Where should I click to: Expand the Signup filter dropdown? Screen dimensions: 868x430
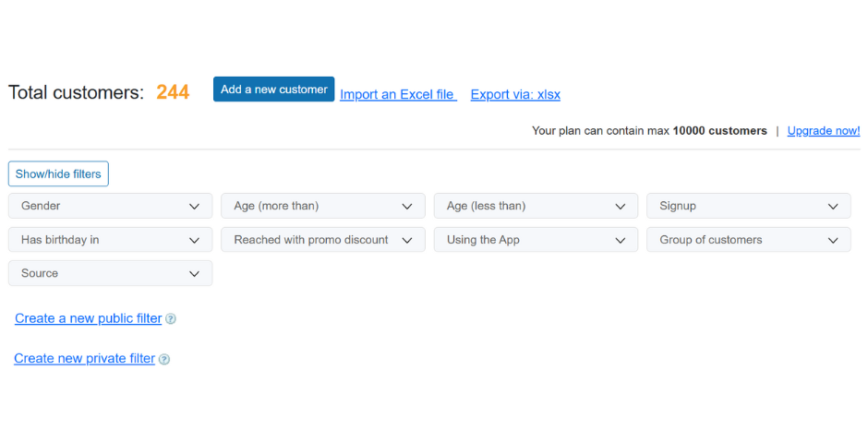pos(748,206)
